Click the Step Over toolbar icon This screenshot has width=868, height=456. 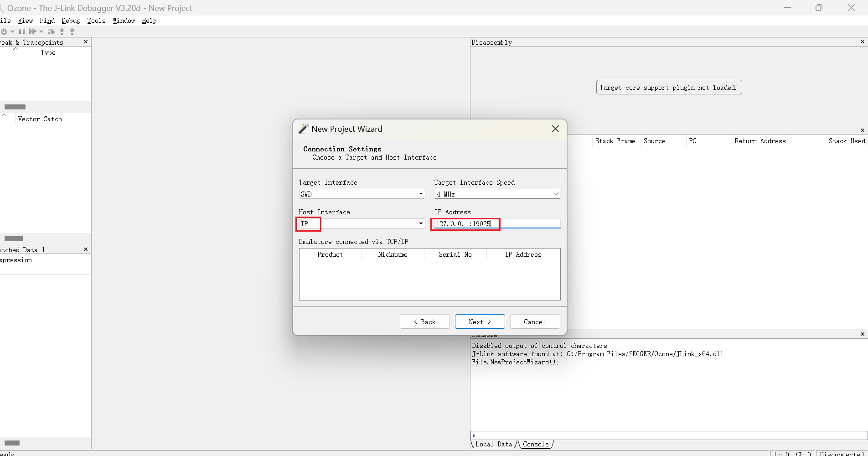coord(51,31)
